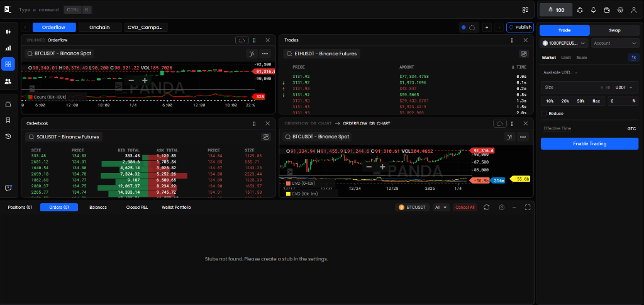Select the dashboards grid icon in sidebar
The image size is (644, 305).
pos(8,64)
